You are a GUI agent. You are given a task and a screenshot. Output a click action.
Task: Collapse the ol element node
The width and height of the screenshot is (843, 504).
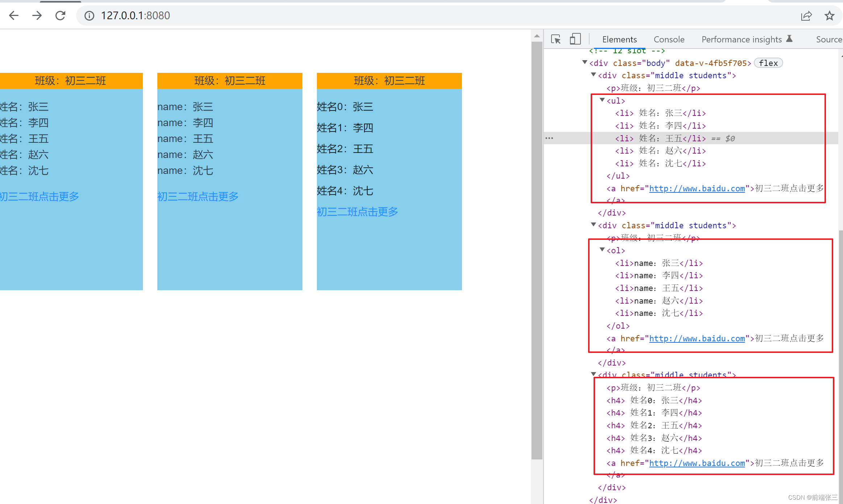click(602, 250)
